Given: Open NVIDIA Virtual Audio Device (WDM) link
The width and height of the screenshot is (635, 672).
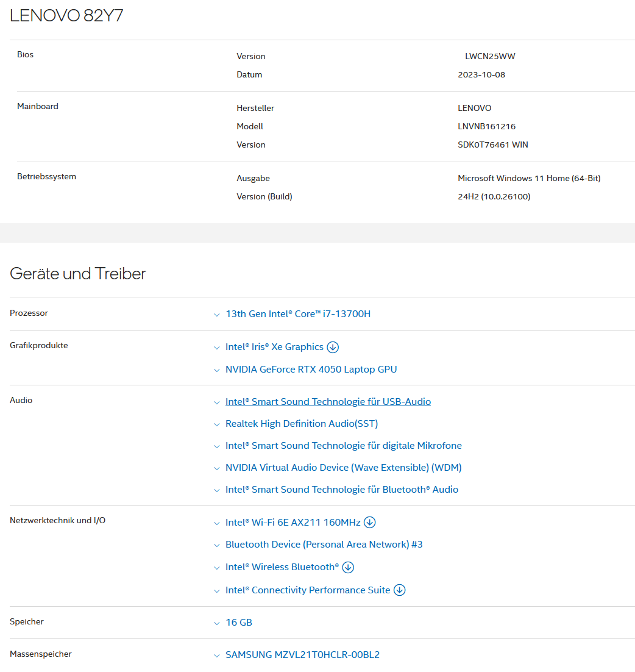Looking at the screenshot, I should tap(344, 468).
